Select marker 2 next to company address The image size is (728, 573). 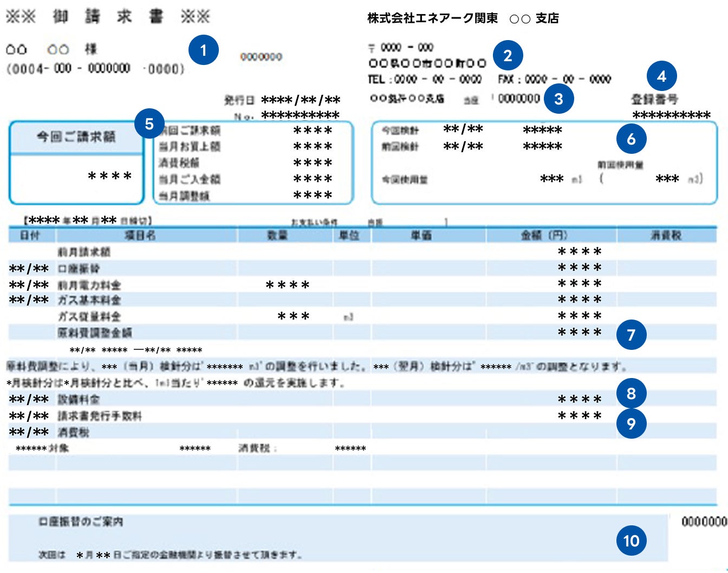tap(508, 55)
